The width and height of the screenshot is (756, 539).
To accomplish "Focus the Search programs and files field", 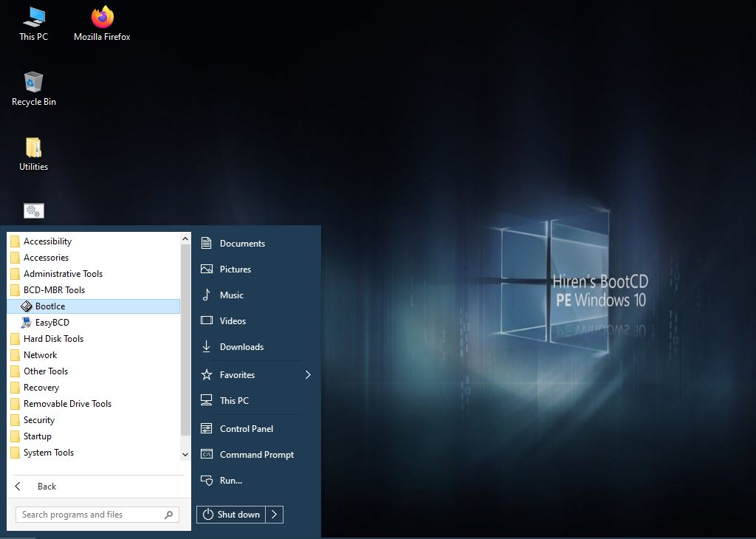I will point(89,515).
